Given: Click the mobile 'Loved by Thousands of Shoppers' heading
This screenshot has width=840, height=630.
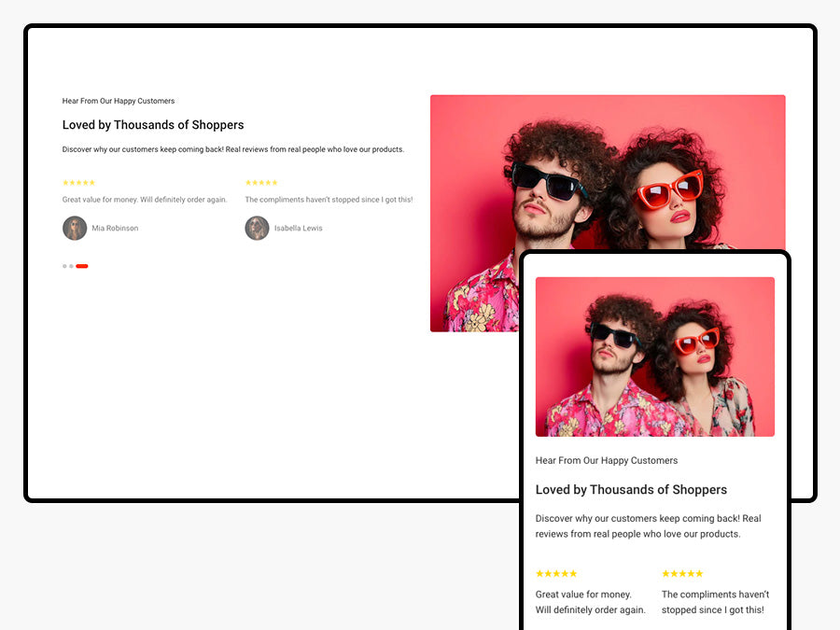Looking at the screenshot, I should (x=631, y=490).
